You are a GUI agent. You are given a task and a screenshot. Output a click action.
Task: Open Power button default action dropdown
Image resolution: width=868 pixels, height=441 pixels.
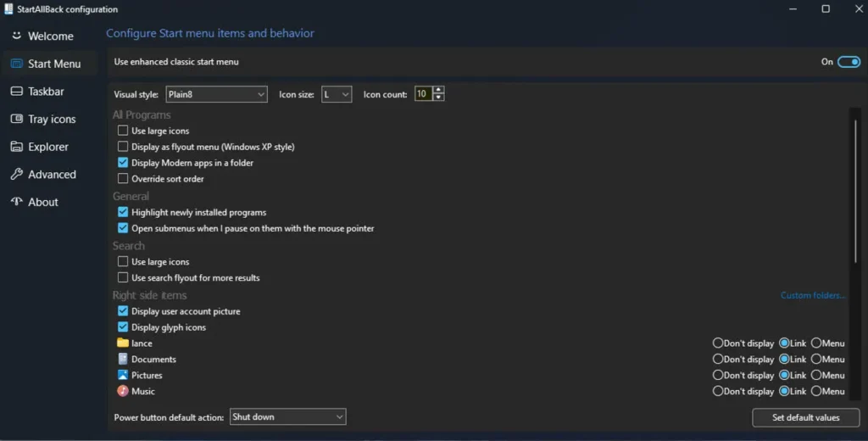(x=287, y=416)
